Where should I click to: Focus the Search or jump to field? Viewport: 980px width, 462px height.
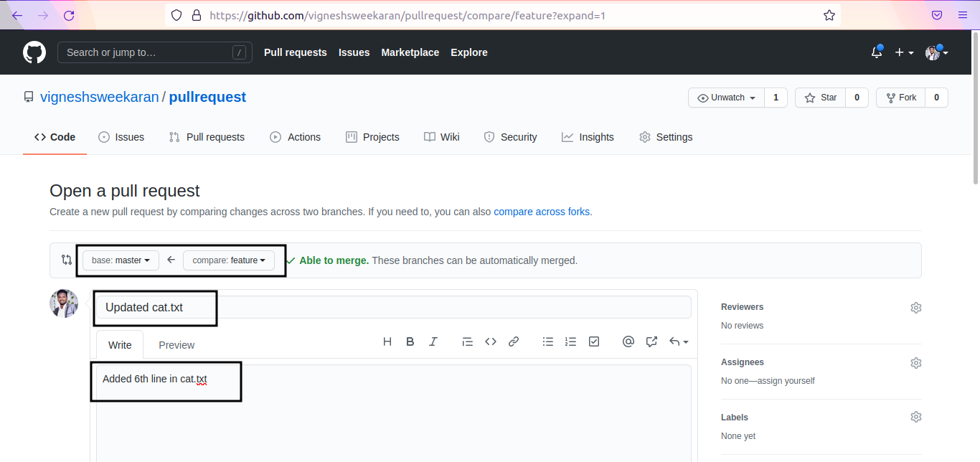pyautogui.click(x=155, y=52)
